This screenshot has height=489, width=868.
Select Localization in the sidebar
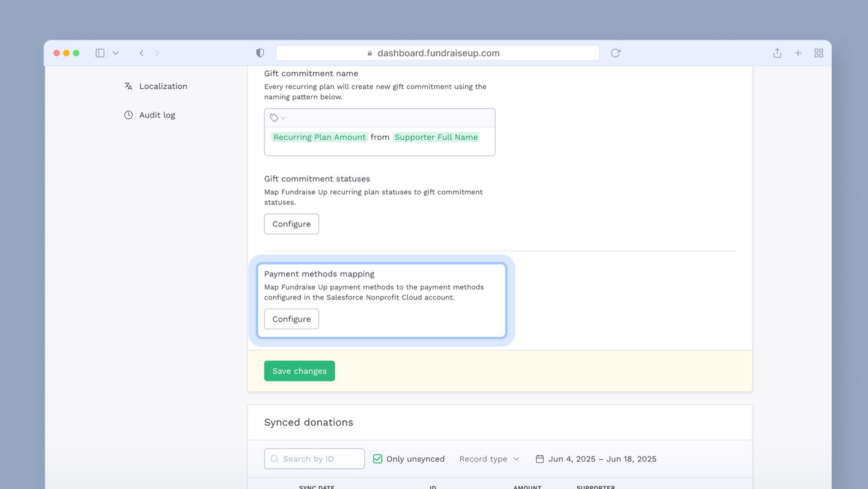coord(163,86)
